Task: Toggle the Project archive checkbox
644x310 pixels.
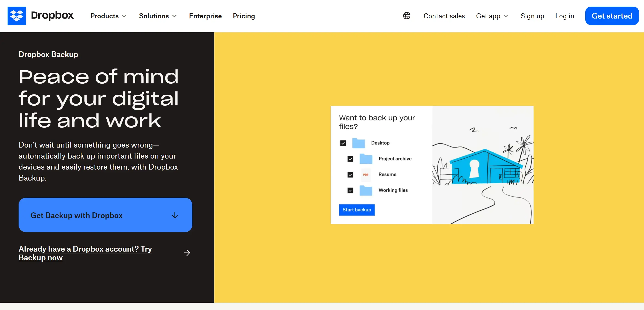Action: [350, 159]
